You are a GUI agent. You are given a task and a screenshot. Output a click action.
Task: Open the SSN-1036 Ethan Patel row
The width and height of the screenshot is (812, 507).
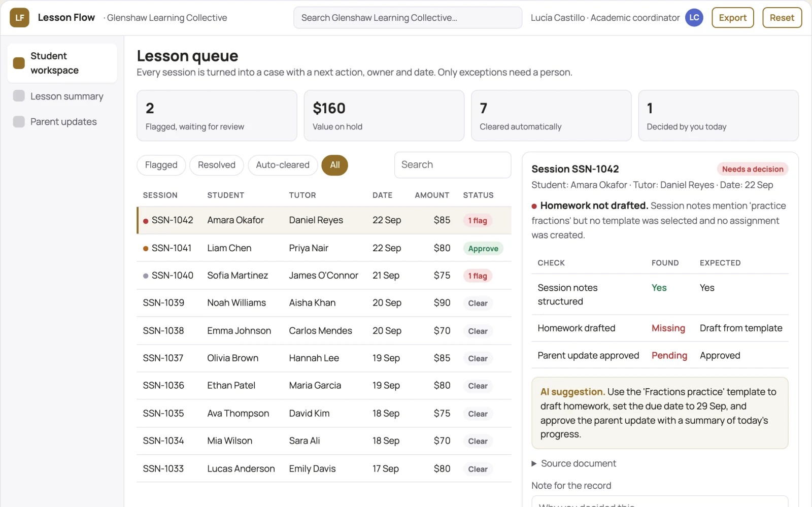(324, 386)
